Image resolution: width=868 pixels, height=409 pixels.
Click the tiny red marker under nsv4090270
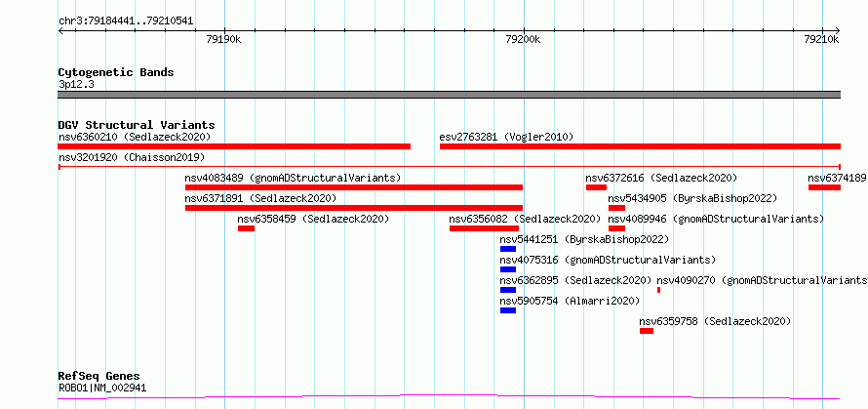[658, 290]
